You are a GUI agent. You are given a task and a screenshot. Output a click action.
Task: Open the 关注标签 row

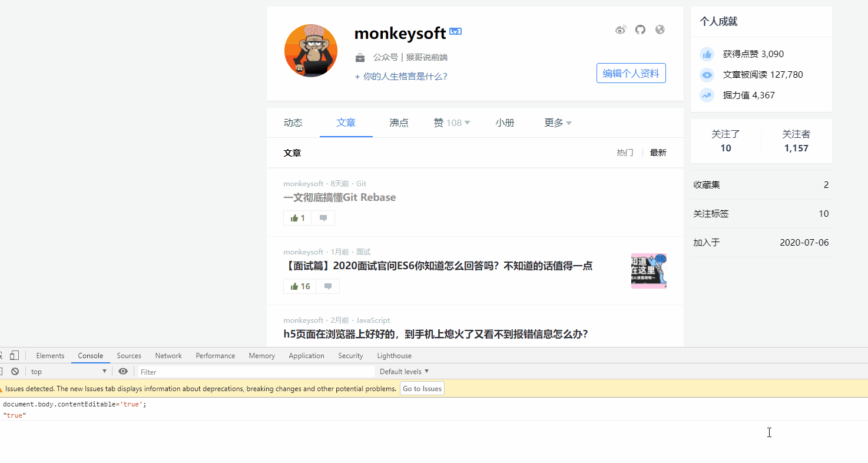tap(761, 214)
